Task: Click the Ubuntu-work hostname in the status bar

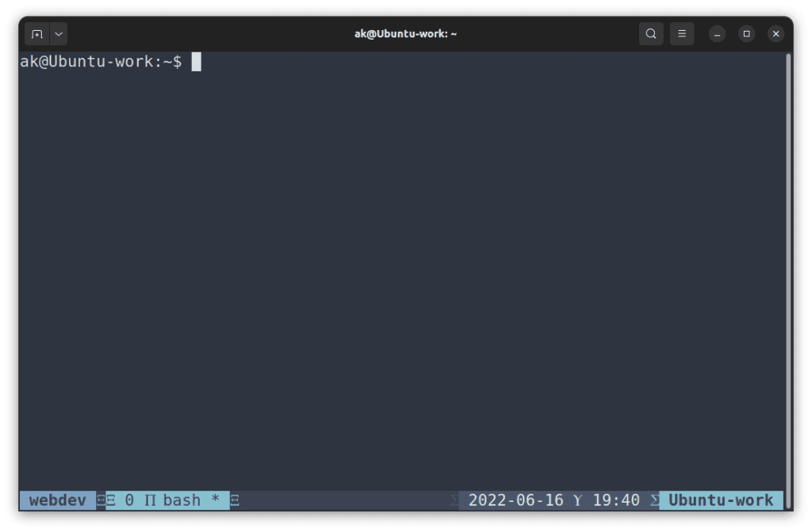Action: click(721, 499)
